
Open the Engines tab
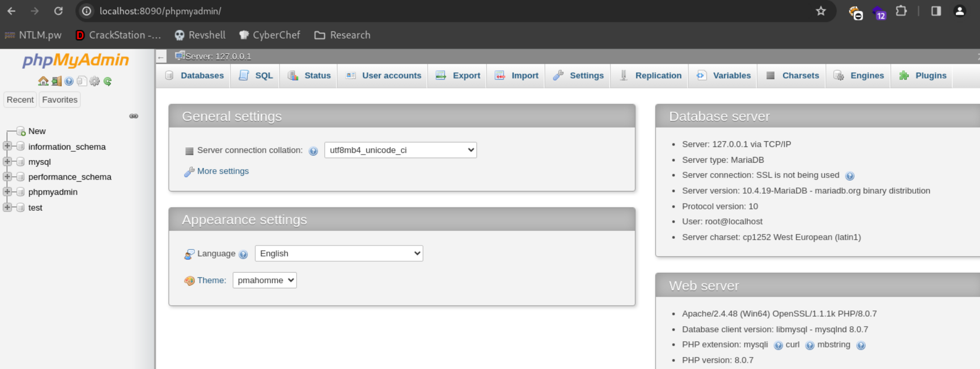(858, 75)
